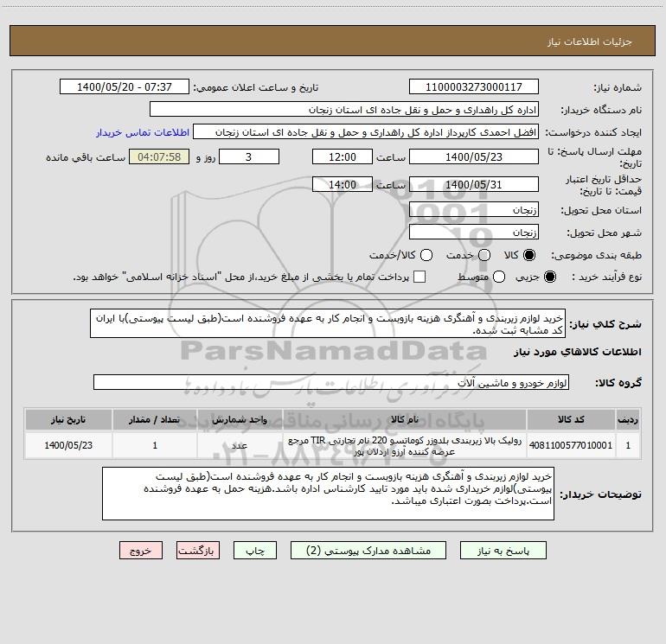The height and width of the screenshot is (644, 666).
Task: Click the buyer organization name field
Action: tap(344, 110)
